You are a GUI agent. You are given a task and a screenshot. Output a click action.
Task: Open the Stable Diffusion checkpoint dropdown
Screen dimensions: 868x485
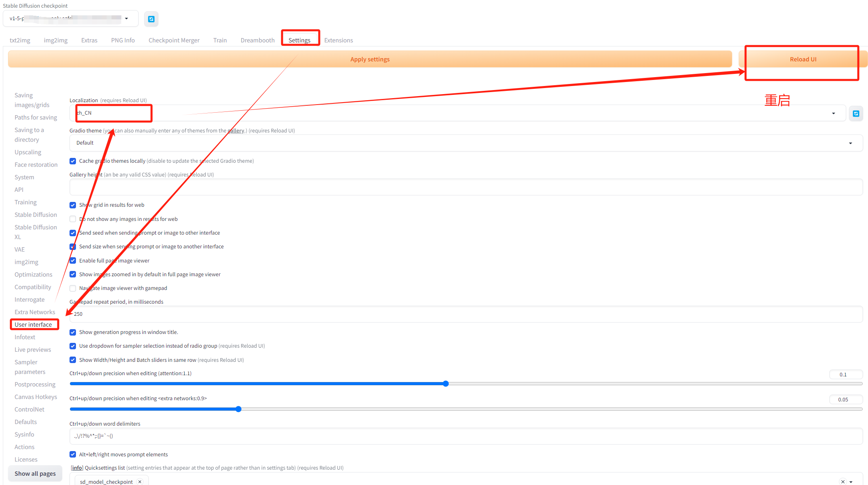coord(126,19)
